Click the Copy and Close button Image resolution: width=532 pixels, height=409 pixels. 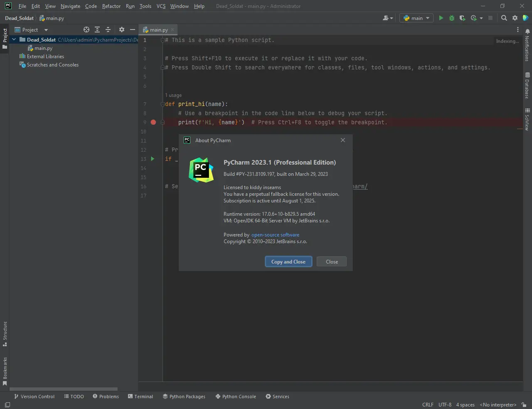[x=288, y=262]
